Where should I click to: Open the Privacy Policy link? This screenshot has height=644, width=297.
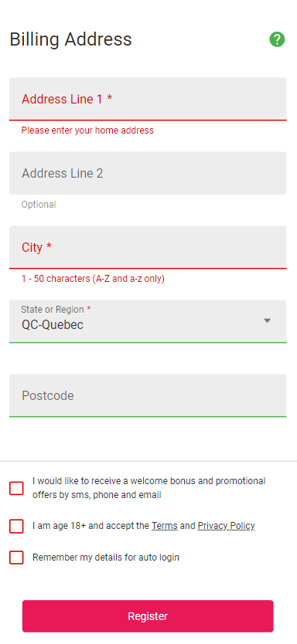[227, 526]
